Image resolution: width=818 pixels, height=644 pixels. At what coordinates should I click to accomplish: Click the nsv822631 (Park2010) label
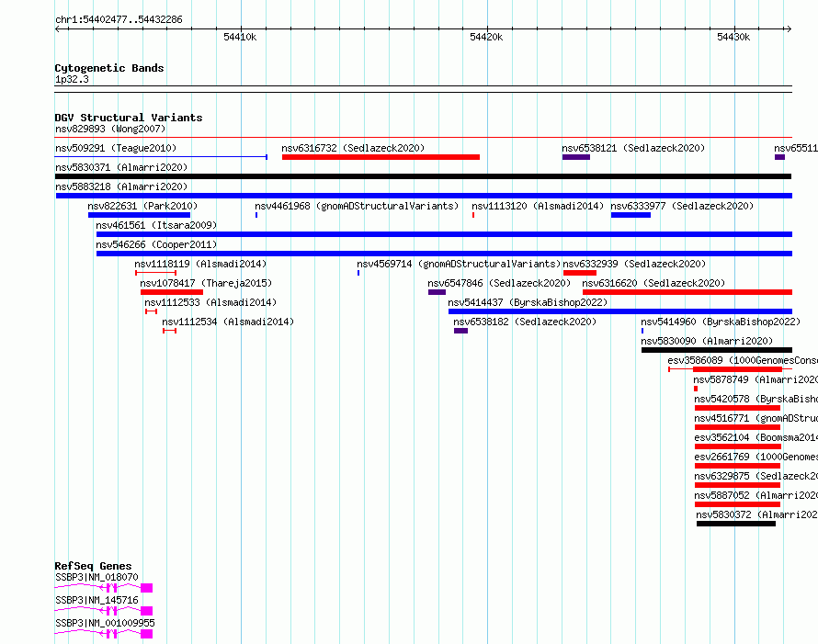point(142,206)
